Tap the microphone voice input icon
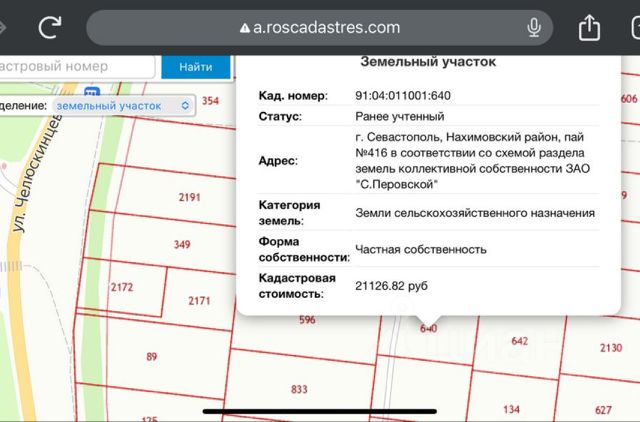 tap(534, 28)
